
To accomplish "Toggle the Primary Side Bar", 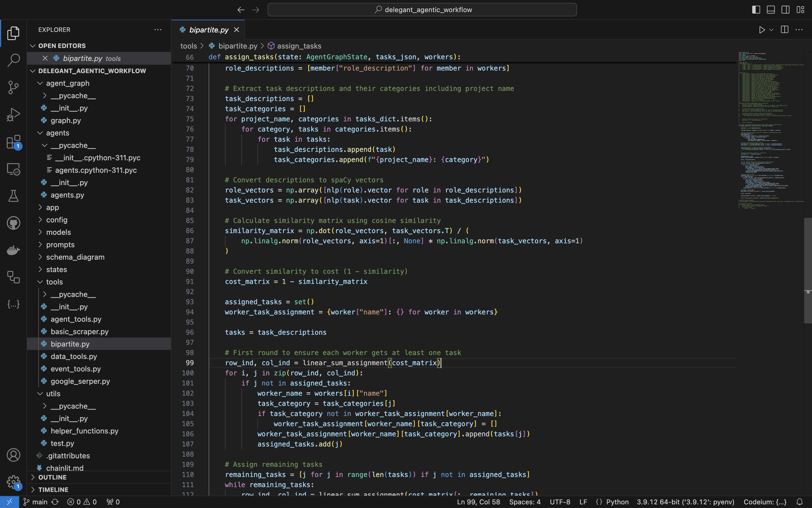I will (x=756, y=10).
